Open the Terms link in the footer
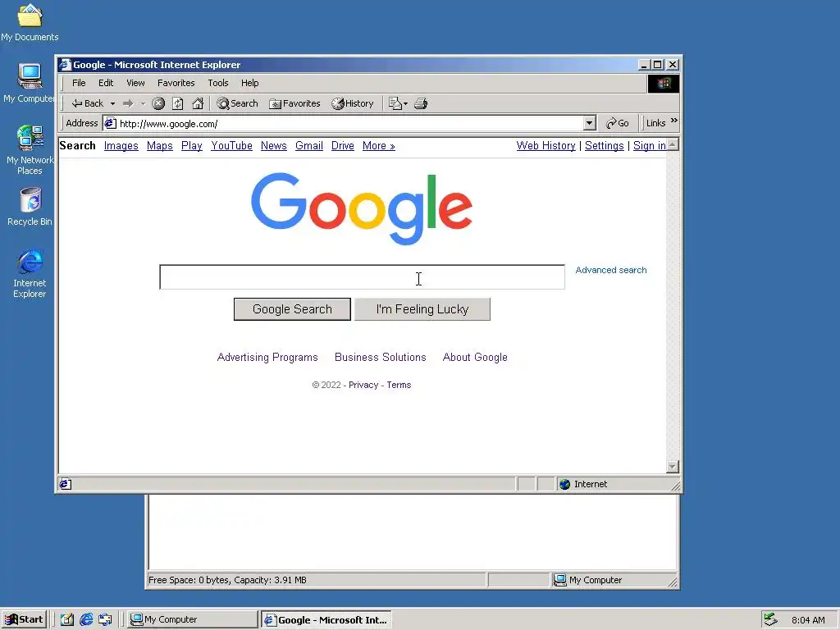The width and height of the screenshot is (840, 630). 399,385
